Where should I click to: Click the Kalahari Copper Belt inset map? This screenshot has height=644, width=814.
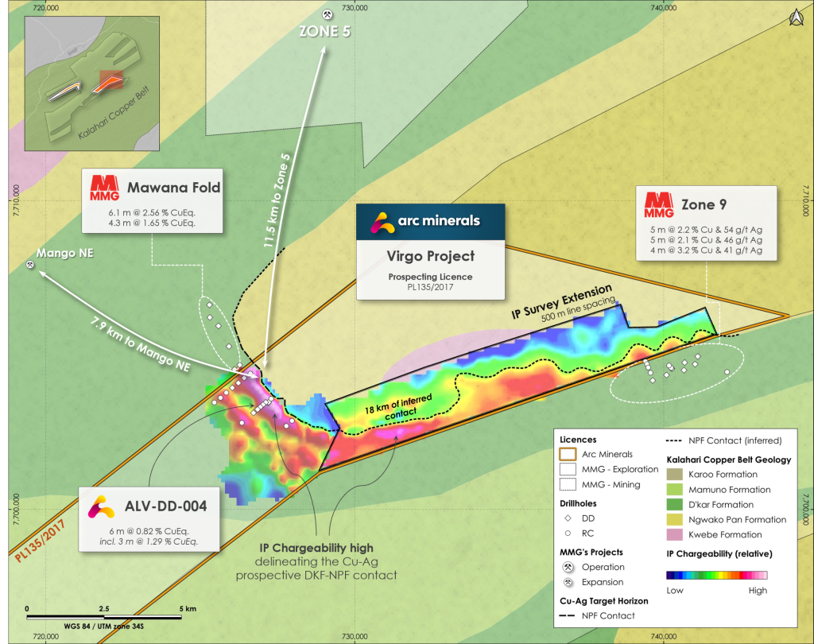coord(92,83)
